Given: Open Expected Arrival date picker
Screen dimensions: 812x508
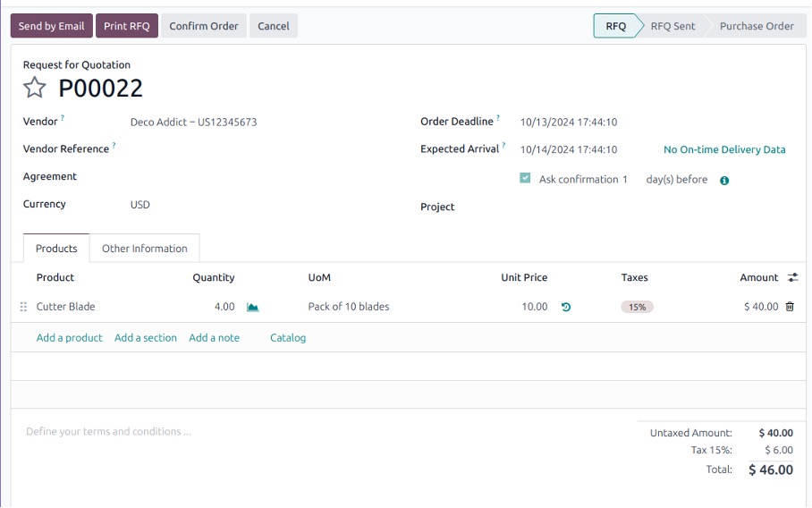Looking at the screenshot, I should click(x=569, y=149).
